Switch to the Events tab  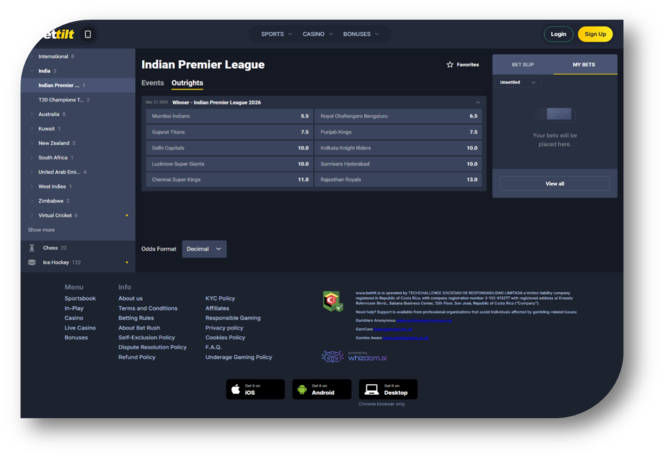[x=152, y=83]
